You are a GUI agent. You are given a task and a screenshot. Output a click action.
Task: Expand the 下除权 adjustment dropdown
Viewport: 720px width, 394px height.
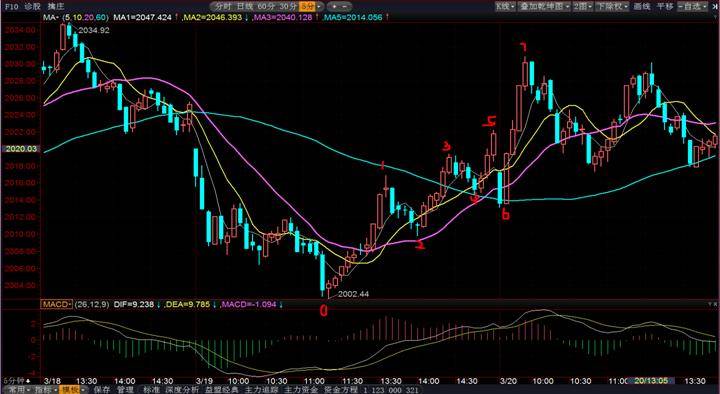[612, 6]
